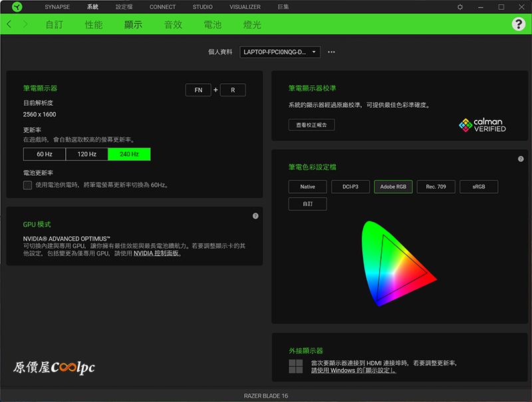Image resolution: width=532 pixels, height=402 pixels.
Task: Enable the 60Hz on battery checkbox
Action: click(27, 185)
